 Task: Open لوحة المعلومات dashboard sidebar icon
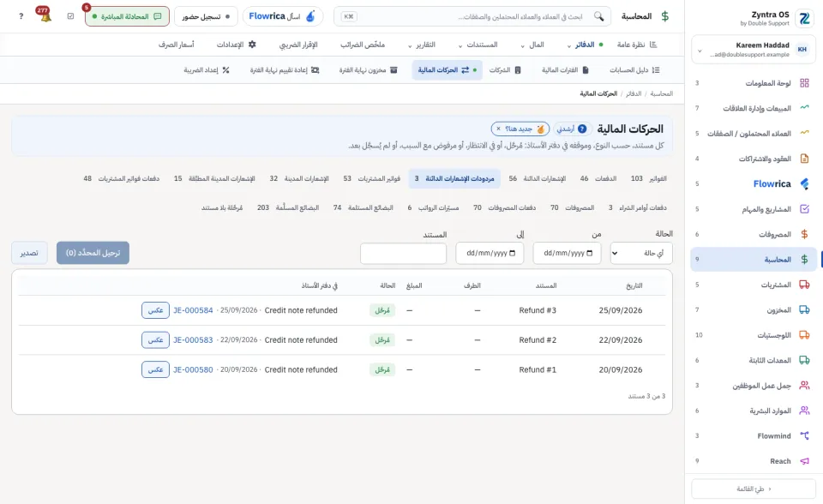(x=804, y=83)
